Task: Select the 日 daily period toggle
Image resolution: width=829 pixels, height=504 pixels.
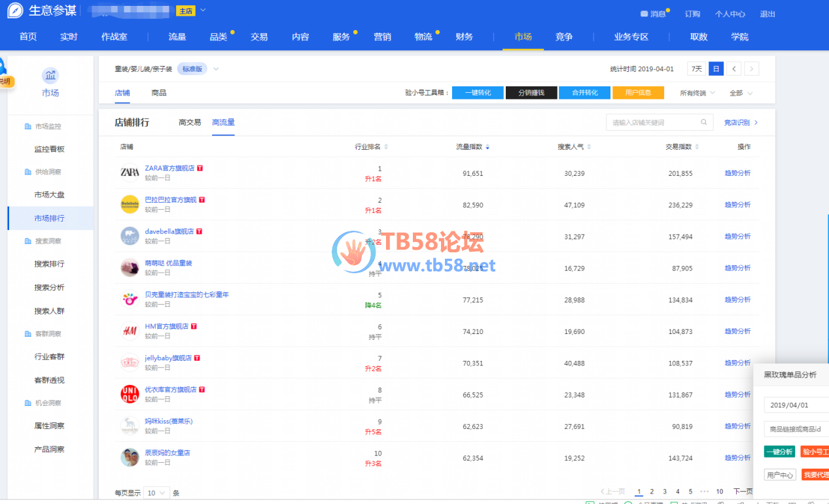Action: pos(716,69)
